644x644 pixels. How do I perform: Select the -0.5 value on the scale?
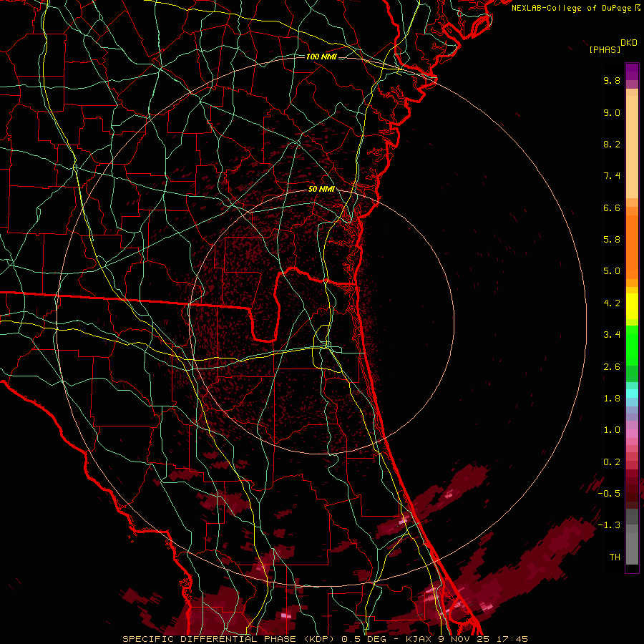tap(609, 494)
